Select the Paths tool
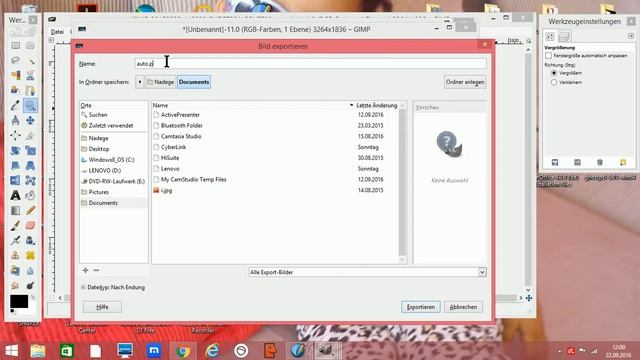Viewport: 640px width, 360px height. (30, 90)
